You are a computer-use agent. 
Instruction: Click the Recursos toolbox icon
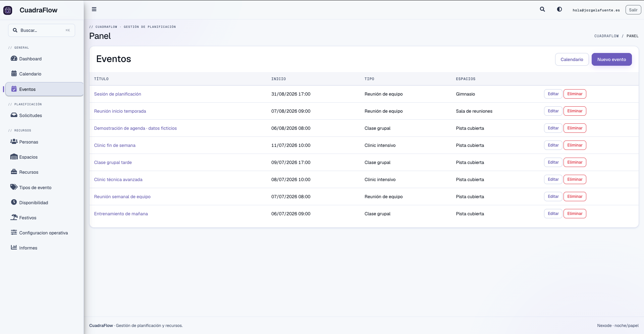(x=14, y=172)
